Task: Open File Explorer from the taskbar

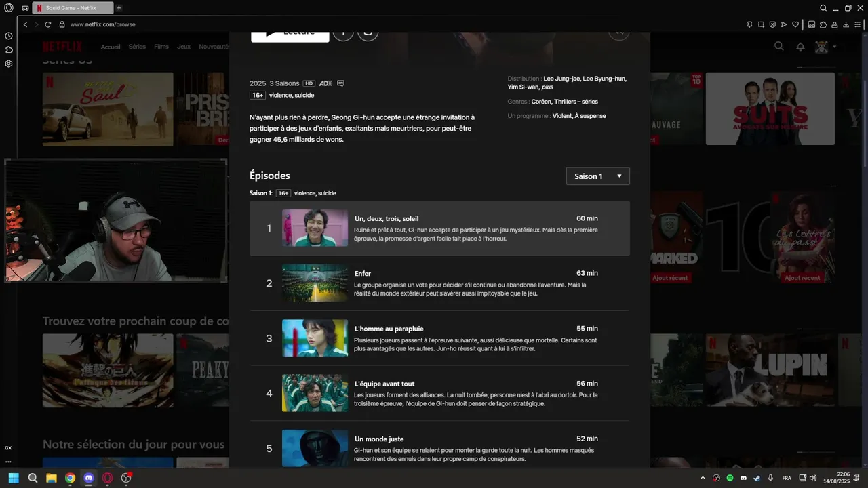Action: click(52, 478)
